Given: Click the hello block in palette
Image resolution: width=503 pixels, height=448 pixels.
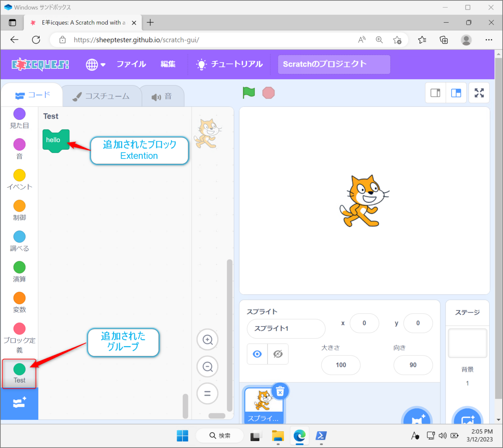Looking at the screenshot, I should 56,140.
